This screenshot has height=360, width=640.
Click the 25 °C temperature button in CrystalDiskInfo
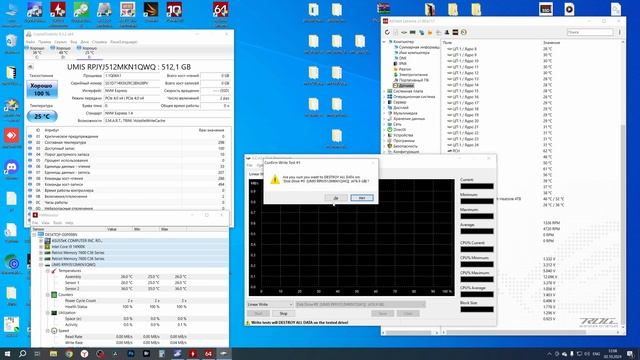(42, 116)
